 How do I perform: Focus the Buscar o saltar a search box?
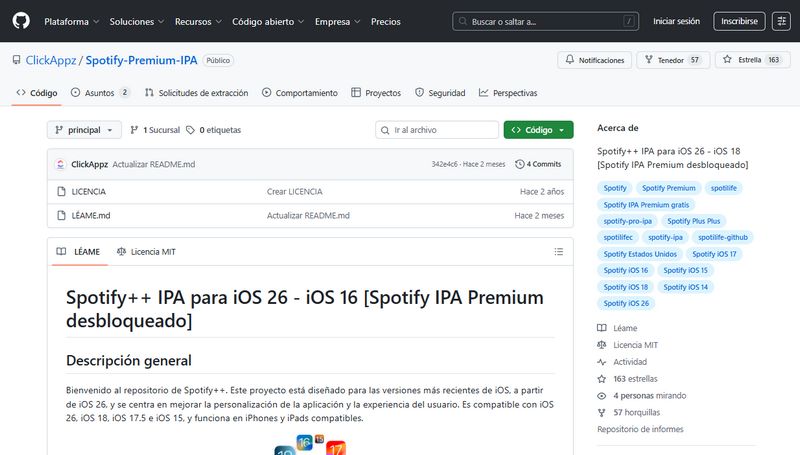pos(545,21)
